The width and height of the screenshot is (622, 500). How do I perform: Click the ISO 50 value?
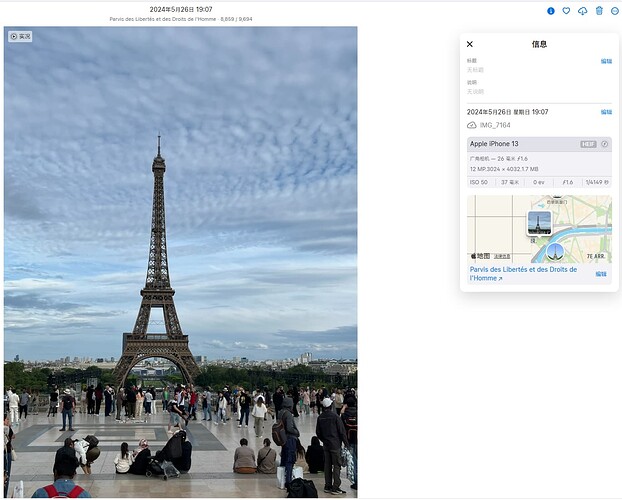[478, 182]
